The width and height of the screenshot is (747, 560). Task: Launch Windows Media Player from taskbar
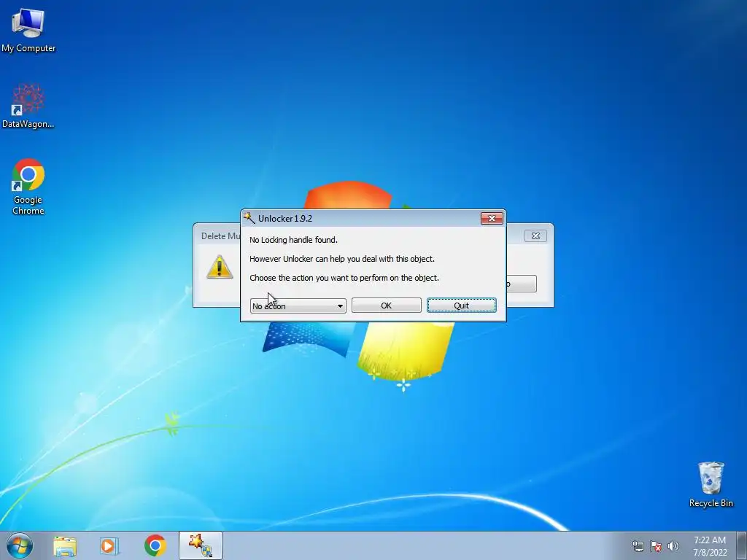pyautogui.click(x=109, y=546)
